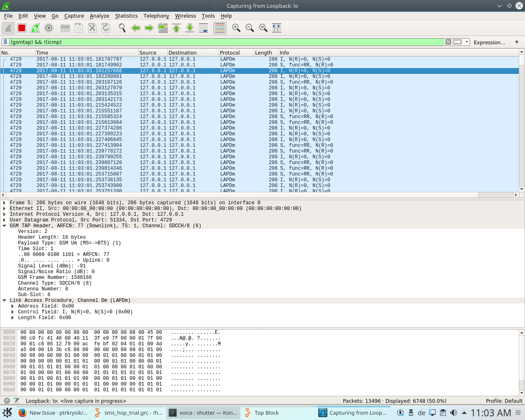This screenshot has height=420, width=525.
Task: Open the display filter history dropdown
Action: [x=467, y=42]
